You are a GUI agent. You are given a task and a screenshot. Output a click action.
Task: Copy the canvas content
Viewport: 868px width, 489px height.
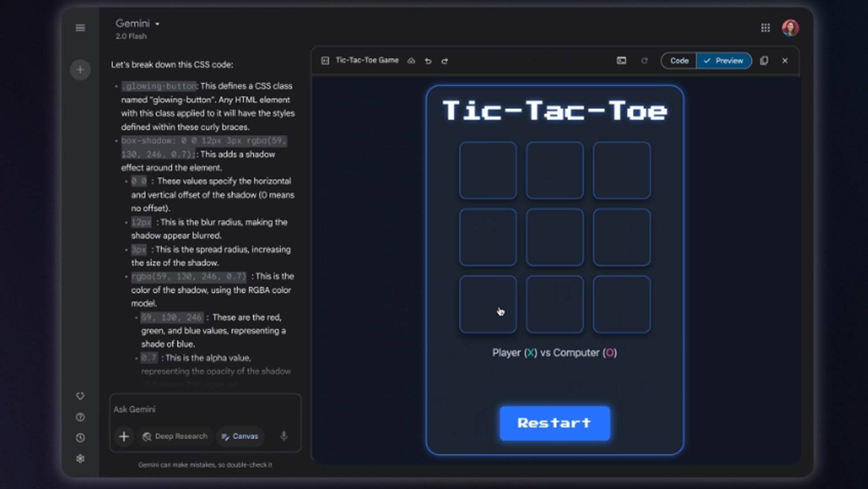click(x=764, y=60)
